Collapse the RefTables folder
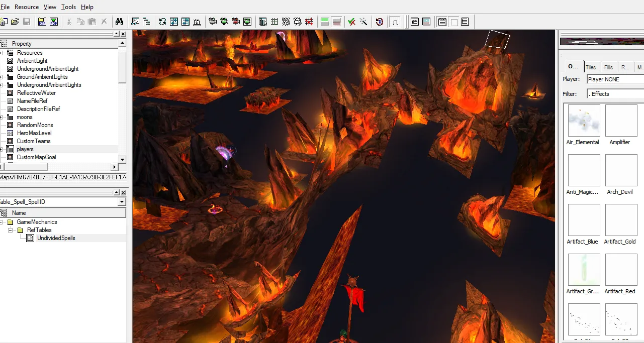 point(11,230)
